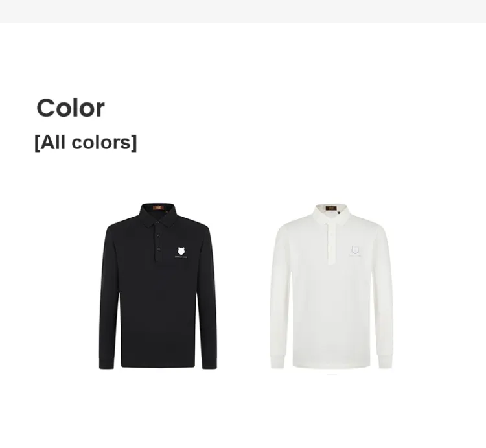Click the "[All colors]" subtitle text
486x448 pixels.
86,143
